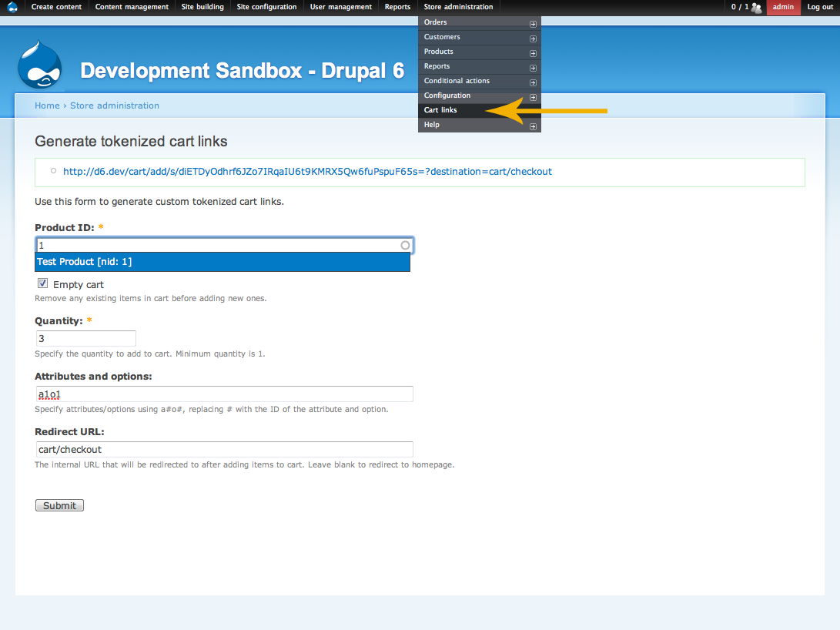Select Customers from Store administration menu
Viewport: 840px width, 630px height.
point(443,37)
